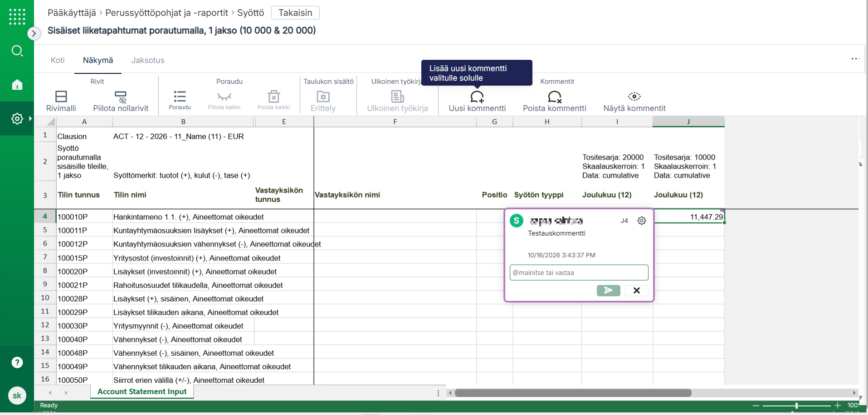Open the three-dot more options menu
This screenshot has width=868, height=415.
tap(855, 59)
